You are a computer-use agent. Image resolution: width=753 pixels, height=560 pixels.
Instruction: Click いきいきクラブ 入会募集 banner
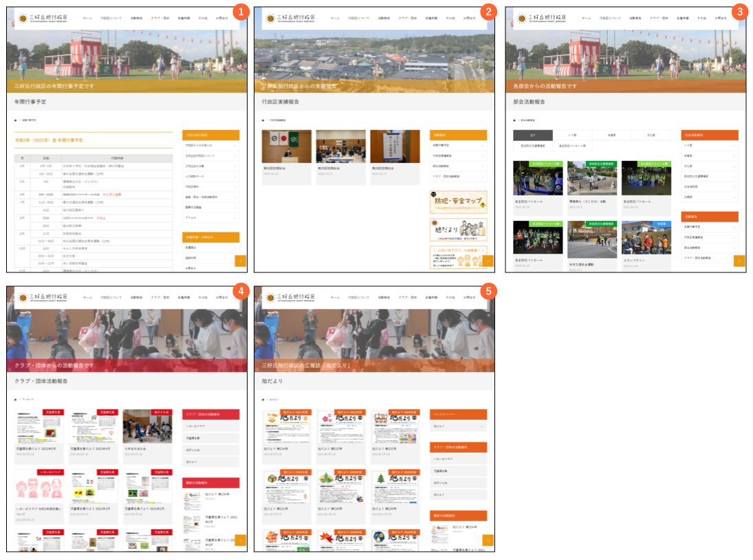click(458, 257)
